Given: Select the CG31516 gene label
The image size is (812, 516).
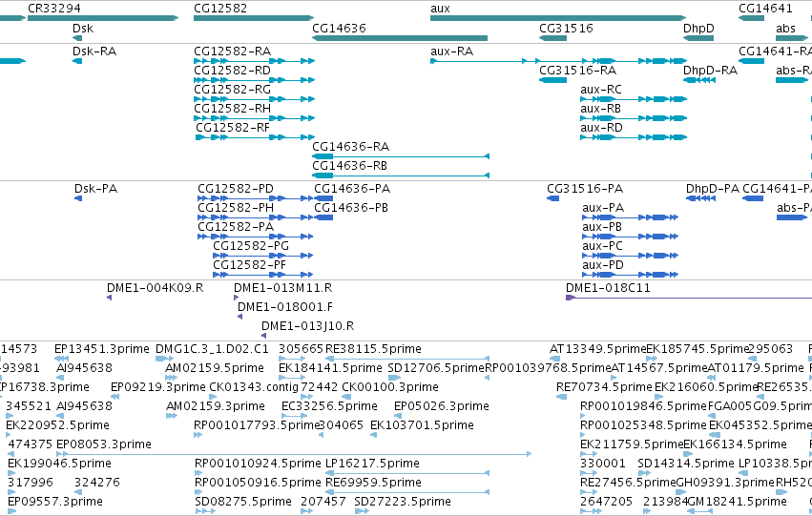Looking at the screenshot, I should (x=566, y=29).
